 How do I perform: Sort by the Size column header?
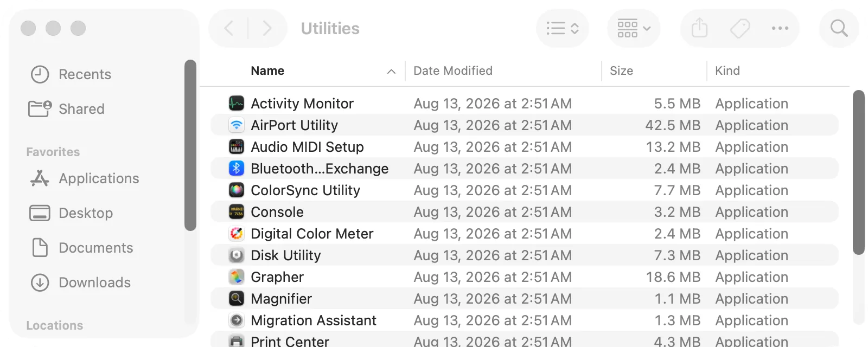(x=621, y=71)
